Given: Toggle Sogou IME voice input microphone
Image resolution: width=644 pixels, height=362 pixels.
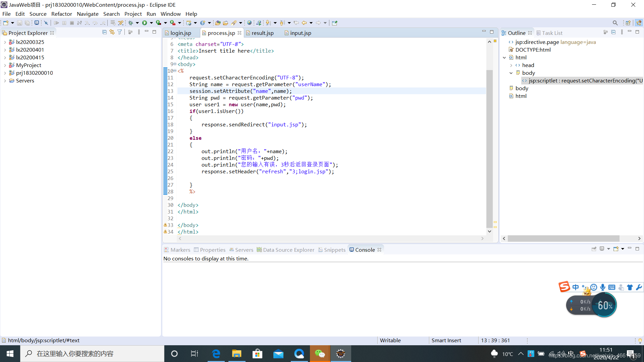Looking at the screenshot, I should (603, 287).
